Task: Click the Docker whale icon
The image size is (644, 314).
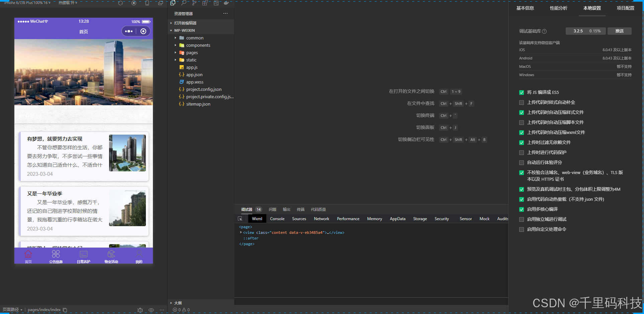Action: (x=226, y=3)
